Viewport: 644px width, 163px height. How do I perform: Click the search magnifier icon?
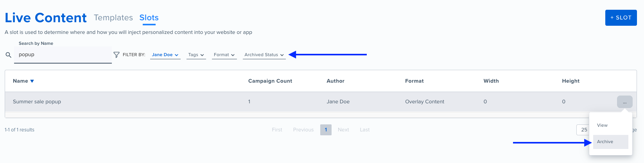(x=8, y=55)
